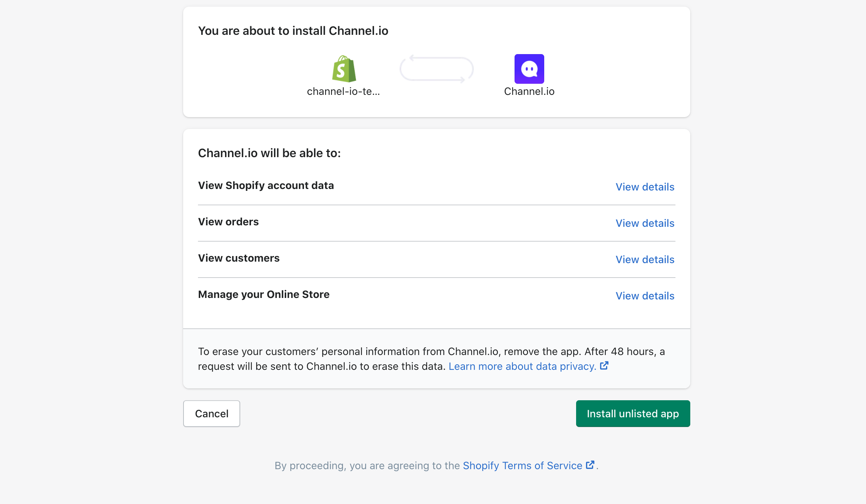
Task: Open View details for Manage your Online Store
Action: click(x=645, y=296)
